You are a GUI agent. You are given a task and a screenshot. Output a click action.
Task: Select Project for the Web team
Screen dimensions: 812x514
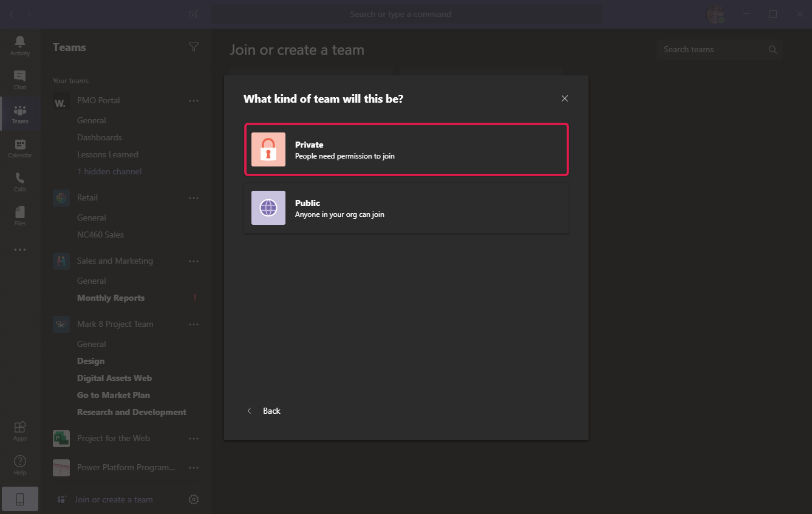pyautogui.click(x=114, y=438)
